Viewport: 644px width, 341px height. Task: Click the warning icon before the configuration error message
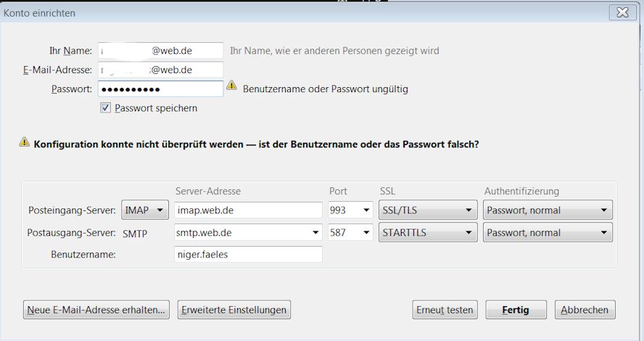point(25,142)
